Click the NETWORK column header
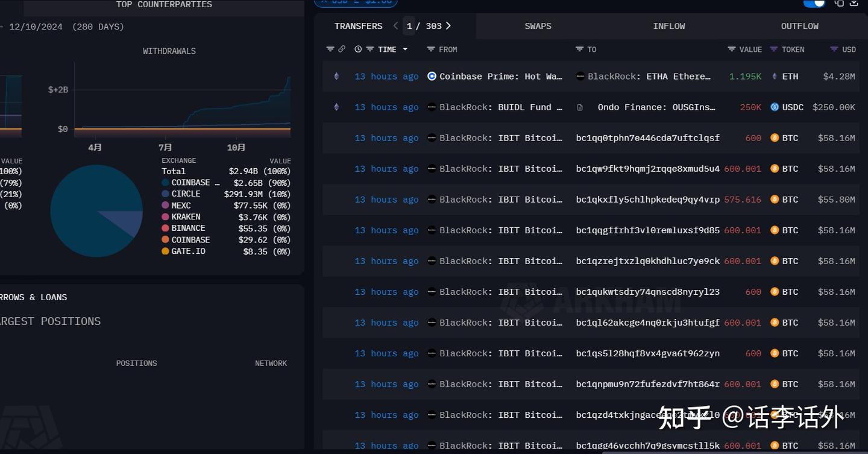 271,364
